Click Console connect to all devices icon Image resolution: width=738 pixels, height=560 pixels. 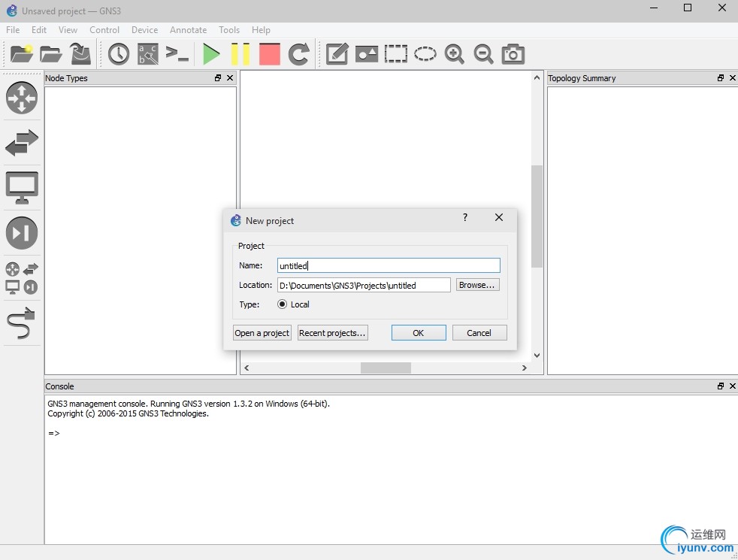(177, 53)
